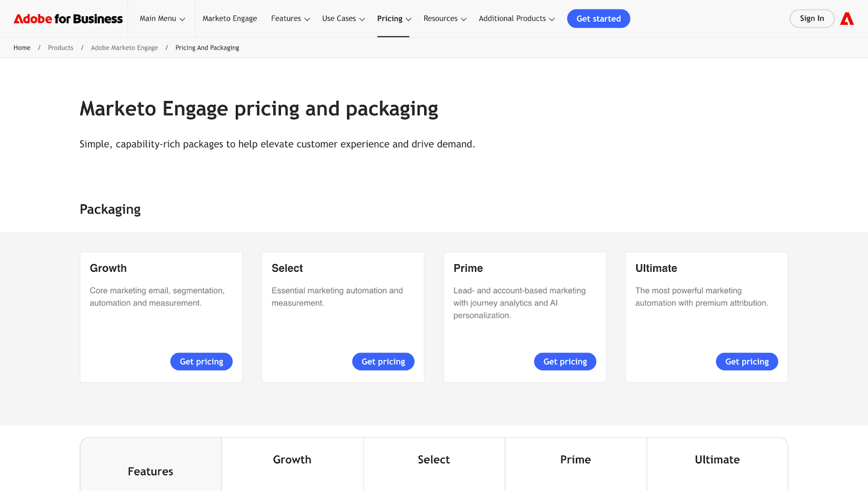This screenshot has width=868, height=491.
Task: Click the Select card title
Action: pos(287,268)
